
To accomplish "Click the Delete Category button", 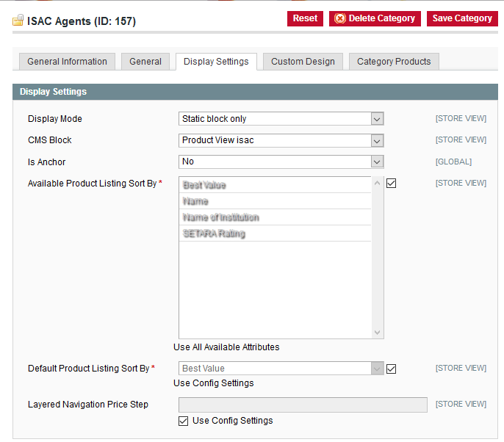I will click(x=375, y=18).
